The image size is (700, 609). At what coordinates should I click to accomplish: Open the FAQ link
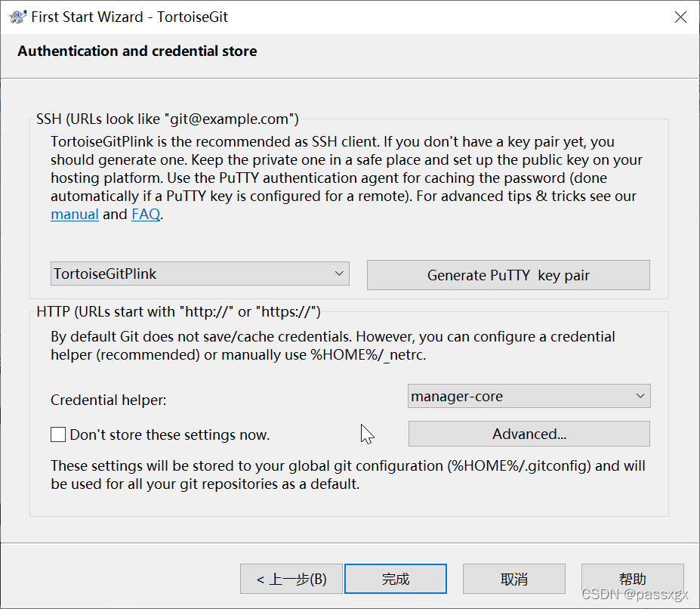point(146,215)
